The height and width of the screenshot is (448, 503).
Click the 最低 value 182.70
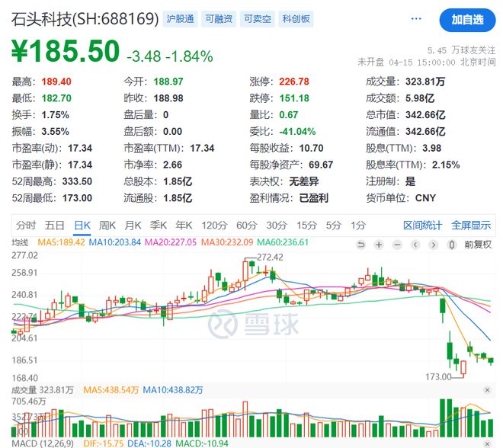[x=56, y=98]
